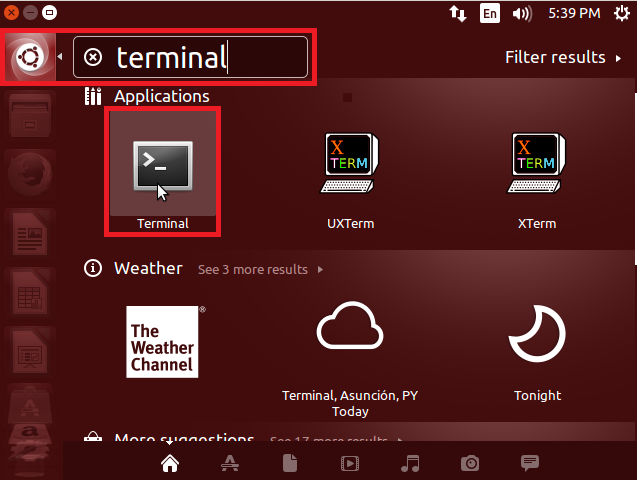Open the En keyboard layout indicator
Screen dimensions: 637x480
coord(490,13)
